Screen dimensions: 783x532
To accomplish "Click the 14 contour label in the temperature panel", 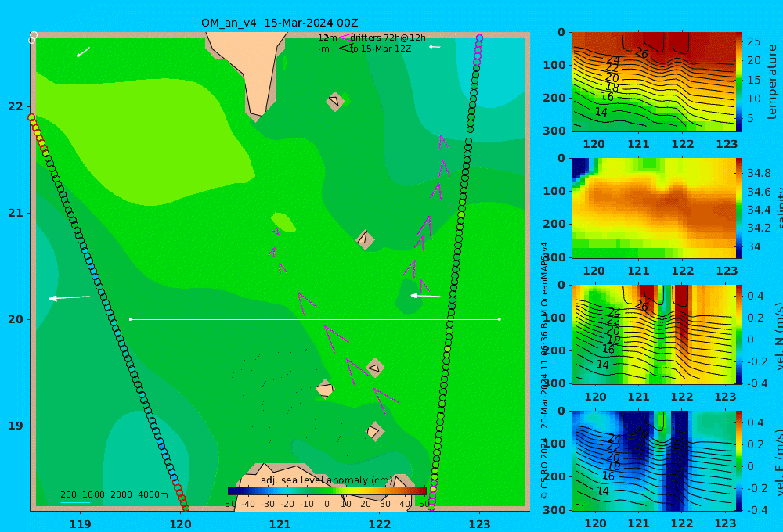I will (601, 113).
